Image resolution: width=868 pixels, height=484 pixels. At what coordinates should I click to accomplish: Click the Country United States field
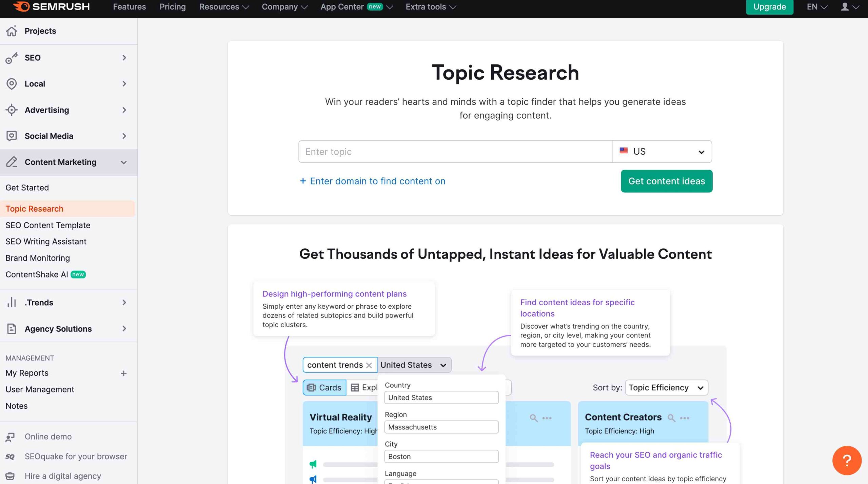pos(441,398)
